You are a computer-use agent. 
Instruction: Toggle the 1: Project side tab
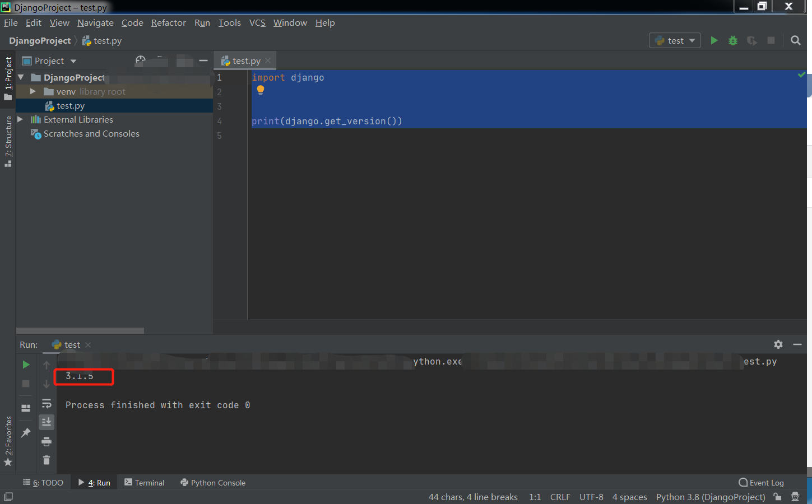[x=8, y=78]
